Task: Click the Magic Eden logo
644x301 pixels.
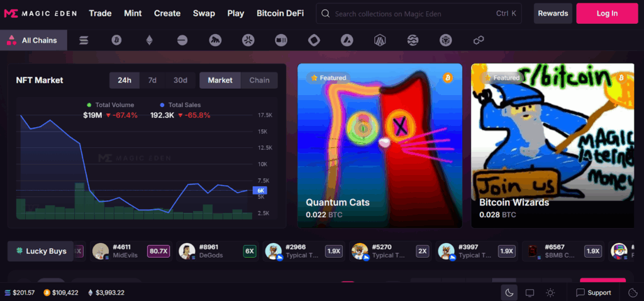Action: (40, 13)
